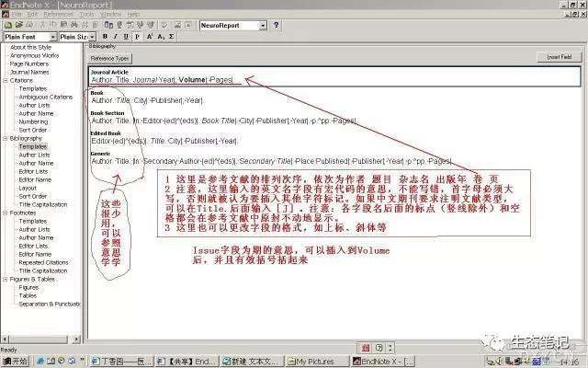Viewport: 588px width, 368px height.
Task: Select Figures under Figures & Tables
Action: pyautogui.click(x=28, y=287)
